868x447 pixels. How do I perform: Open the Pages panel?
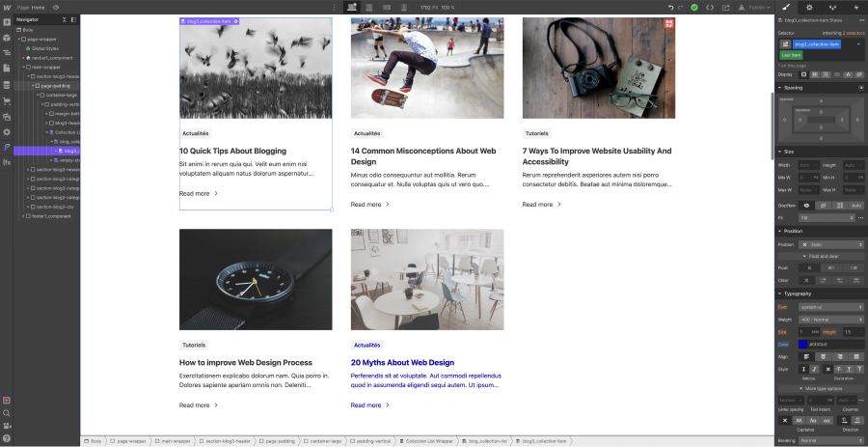[7, 68]
